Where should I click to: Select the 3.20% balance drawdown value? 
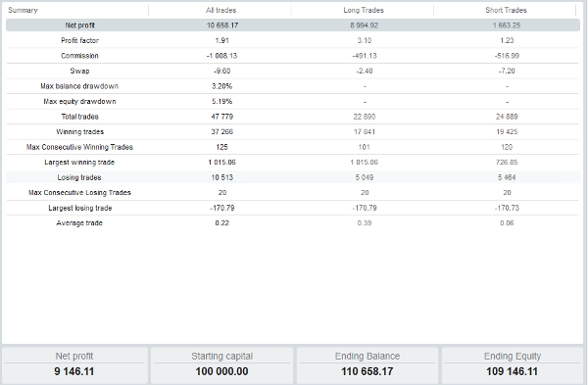tap(222, 86)
